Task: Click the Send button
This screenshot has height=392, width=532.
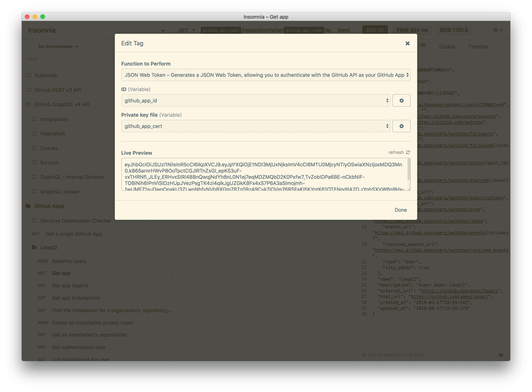Action: click(343, 30)
